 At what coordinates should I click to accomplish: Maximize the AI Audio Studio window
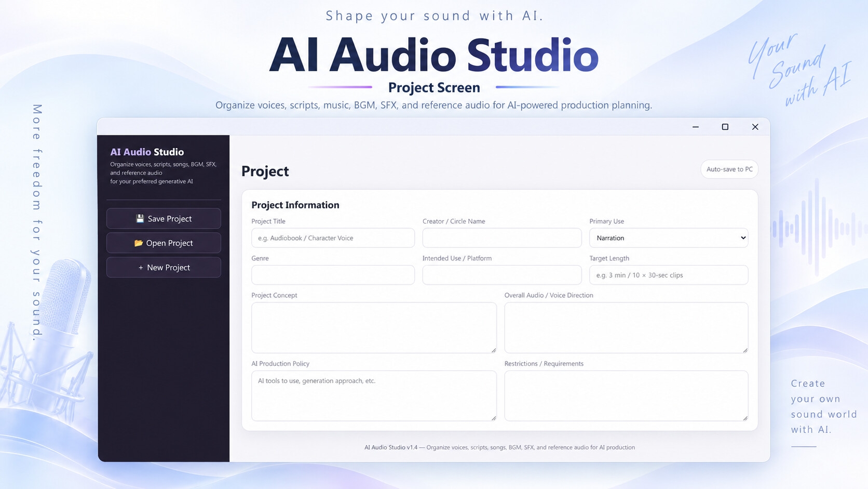tap(725, 127)
